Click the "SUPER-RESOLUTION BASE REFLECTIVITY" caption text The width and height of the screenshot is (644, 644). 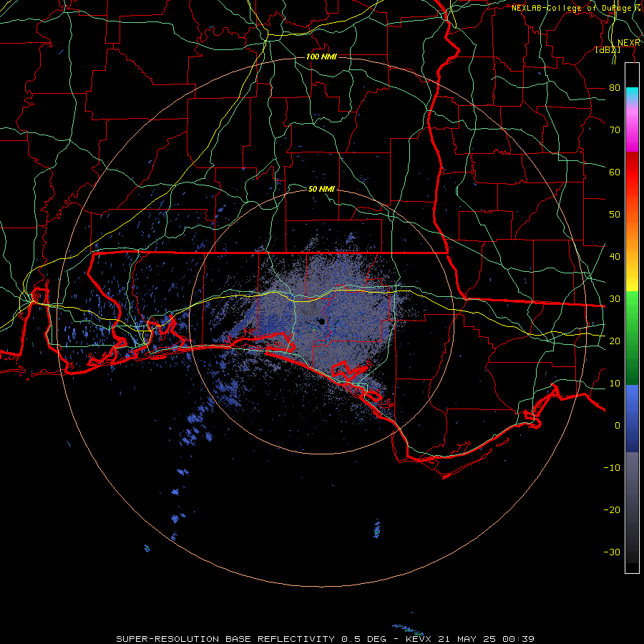click(x=225, y=639)
